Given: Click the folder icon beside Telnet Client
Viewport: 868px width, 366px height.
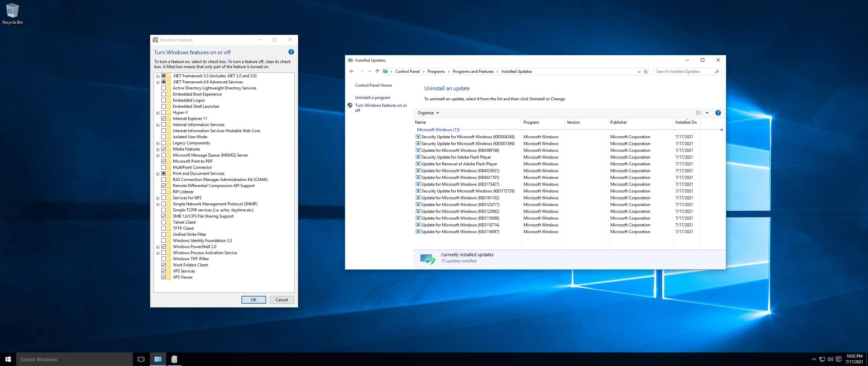Looking at the screenshot, I should coord(169,222).
